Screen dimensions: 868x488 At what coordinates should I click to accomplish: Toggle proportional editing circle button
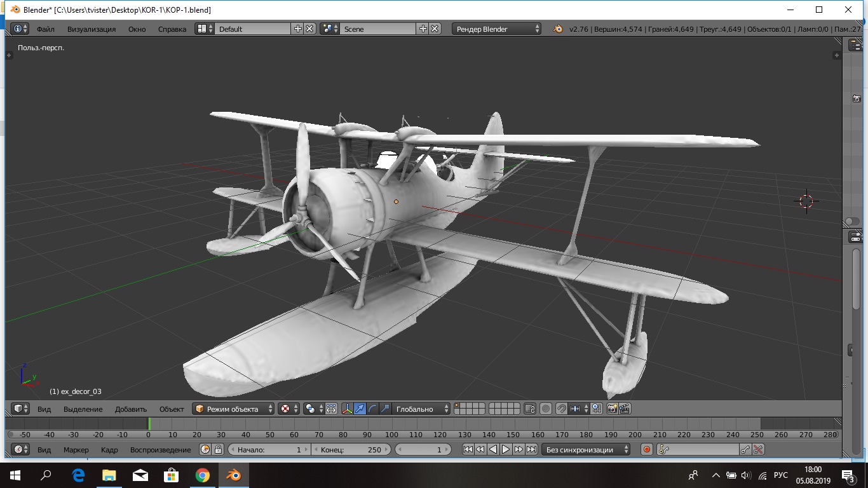pyautogui.click(x=545, y=409)
